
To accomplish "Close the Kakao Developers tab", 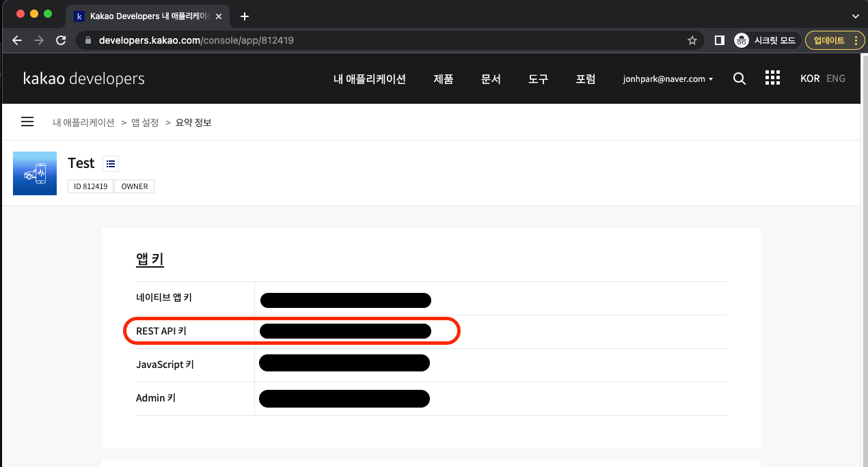I will point(219,16).
